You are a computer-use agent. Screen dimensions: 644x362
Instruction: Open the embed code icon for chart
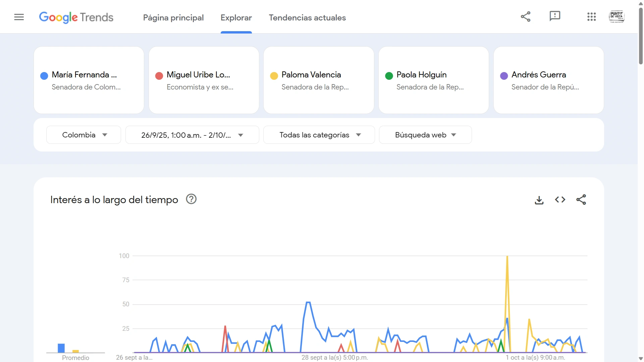[560, 200]
